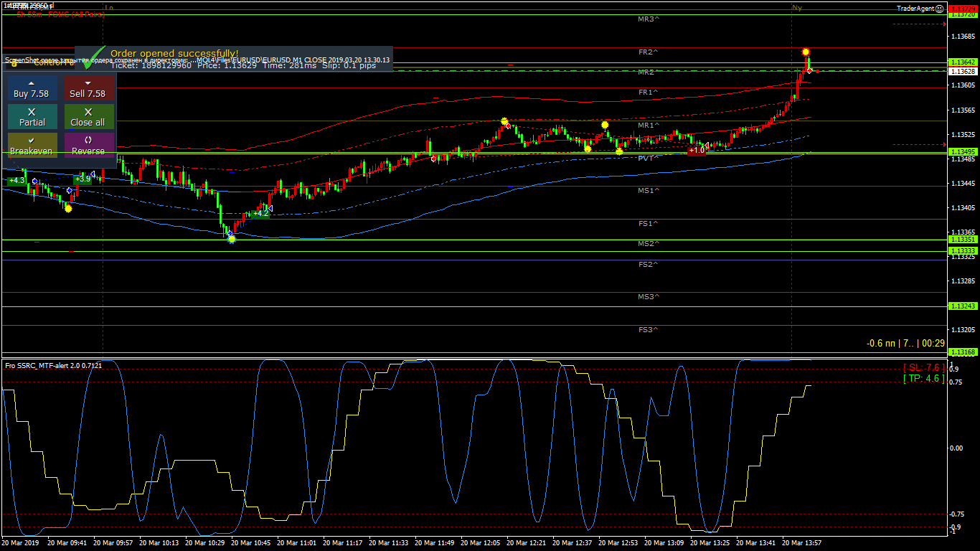980x551 pixels.
Task: Click the MS3^ pivot level label
Action: [x=649, y=297]
